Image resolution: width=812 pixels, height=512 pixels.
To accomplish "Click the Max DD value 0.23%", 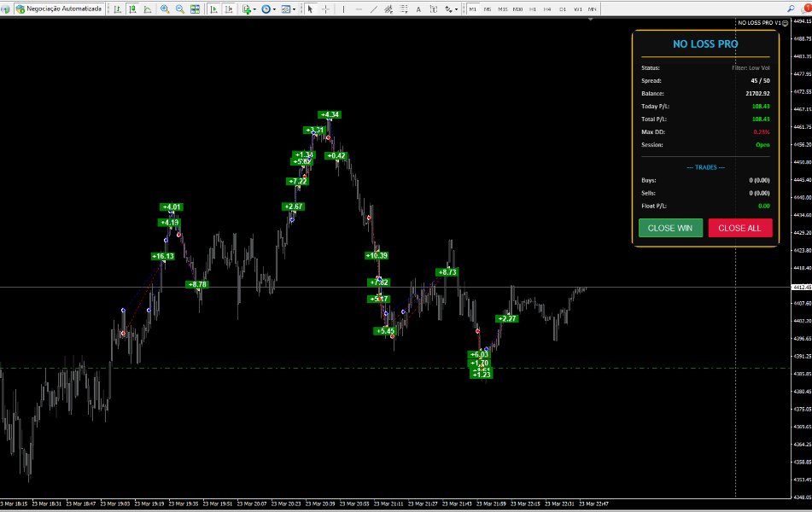I will point(762,132).
